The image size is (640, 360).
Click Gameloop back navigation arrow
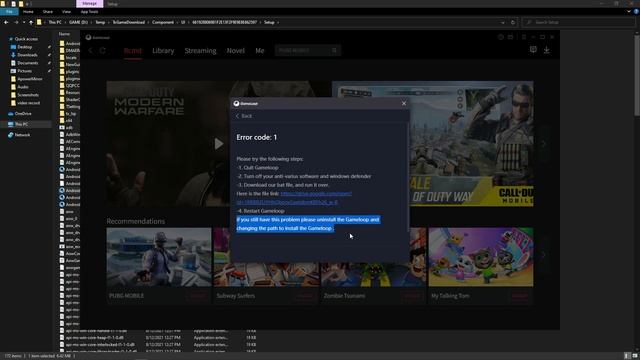[x=91, y=51]
